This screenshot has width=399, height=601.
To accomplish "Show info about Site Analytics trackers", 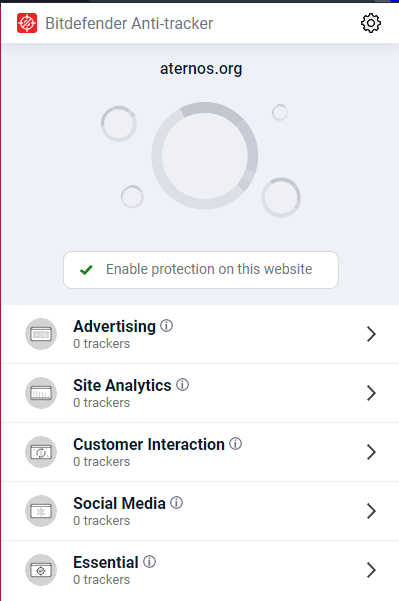I will 182,384.
